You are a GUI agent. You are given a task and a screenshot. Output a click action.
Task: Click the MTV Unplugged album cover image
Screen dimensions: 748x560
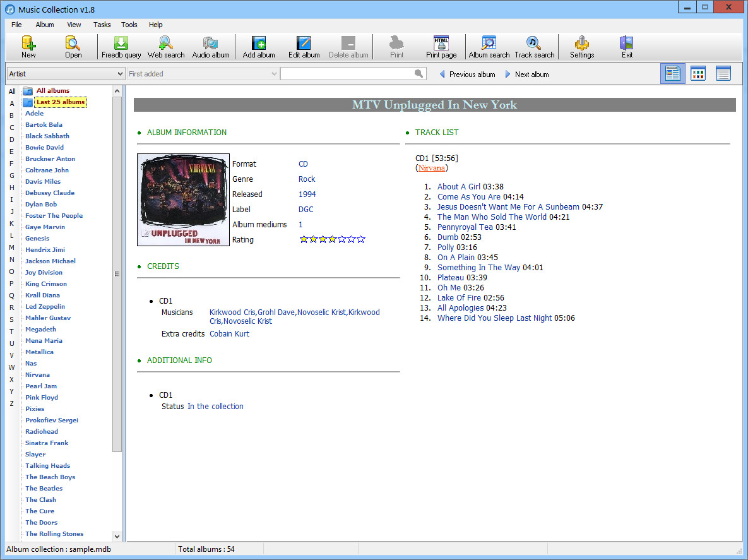(183, 200)
